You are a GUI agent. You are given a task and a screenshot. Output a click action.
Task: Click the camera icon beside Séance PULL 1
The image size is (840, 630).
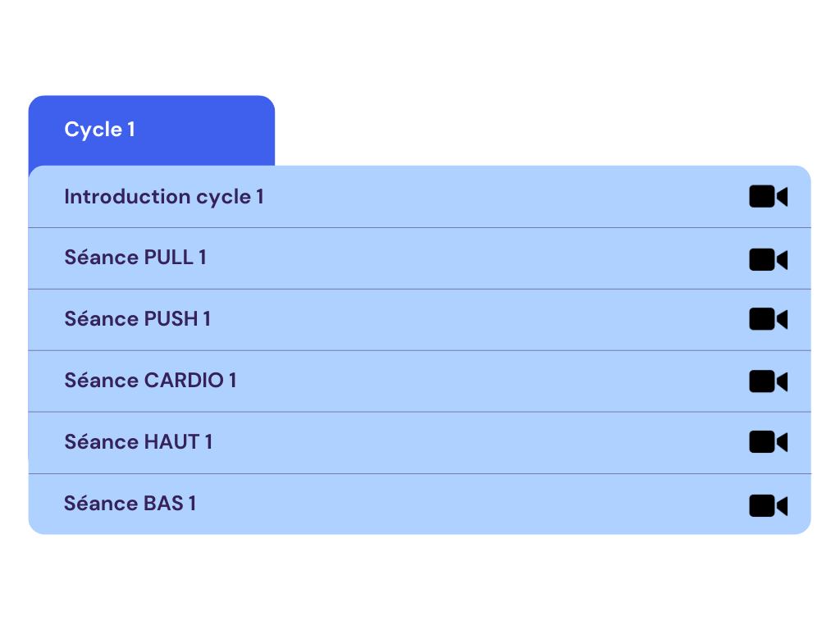point(768,260)
